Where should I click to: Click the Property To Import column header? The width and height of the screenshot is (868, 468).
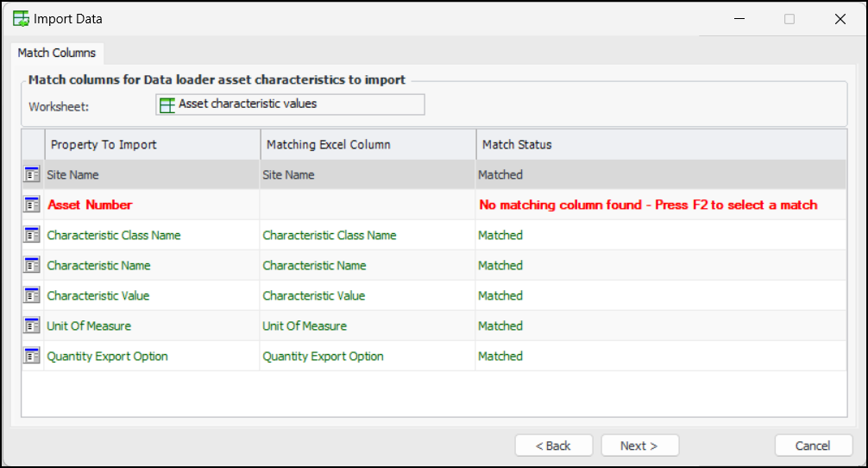[x=153, y=144]
